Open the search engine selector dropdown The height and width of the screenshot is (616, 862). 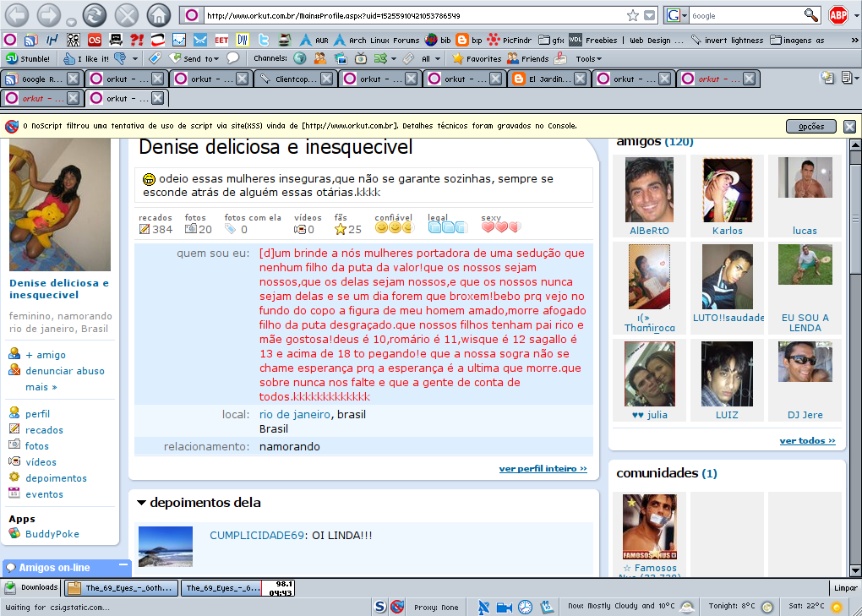[x=677, y=15]
